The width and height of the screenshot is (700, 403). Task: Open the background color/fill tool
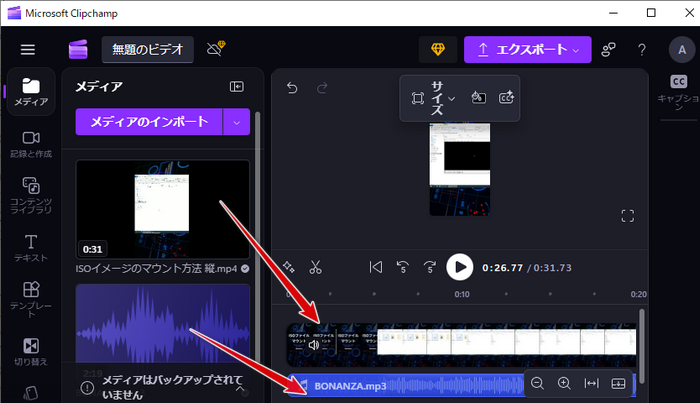tap(479, 97)
